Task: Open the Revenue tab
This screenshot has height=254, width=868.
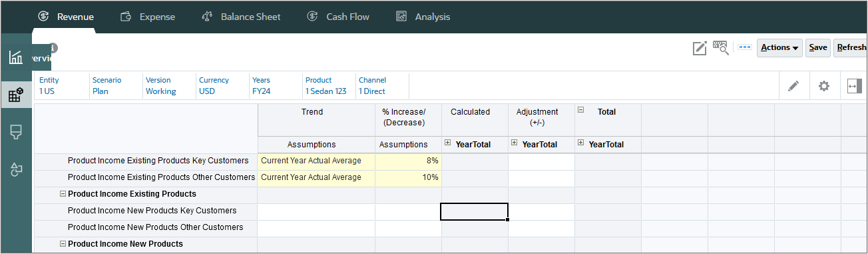Action: pyautogui.click(x=65, y=17)
